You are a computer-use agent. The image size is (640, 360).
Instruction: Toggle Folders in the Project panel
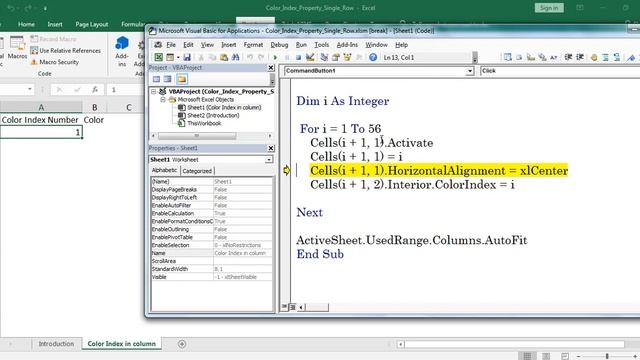[x=182, y=79]
